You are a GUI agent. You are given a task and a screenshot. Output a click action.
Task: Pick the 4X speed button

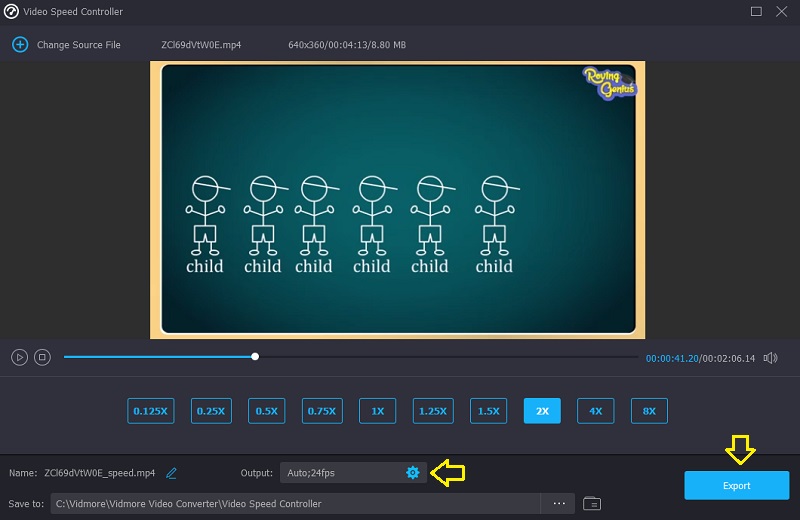point(595,411)
